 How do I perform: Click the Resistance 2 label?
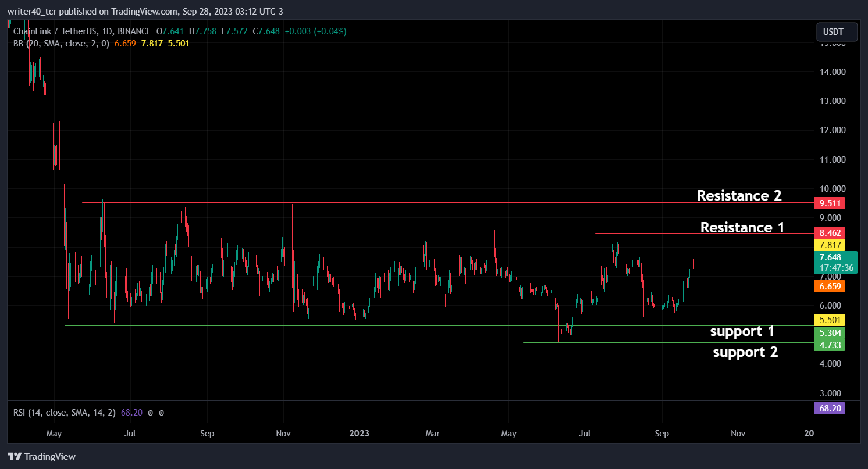pos(739,195)
